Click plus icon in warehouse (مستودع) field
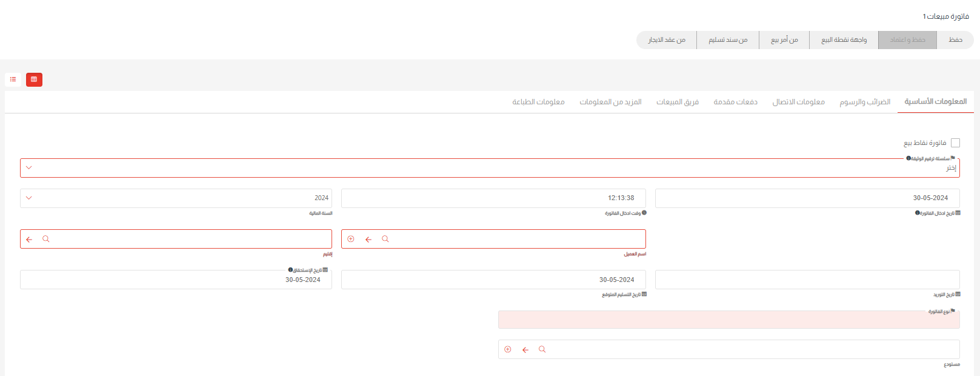Screen dimensions: 980x376 point(508,349)
